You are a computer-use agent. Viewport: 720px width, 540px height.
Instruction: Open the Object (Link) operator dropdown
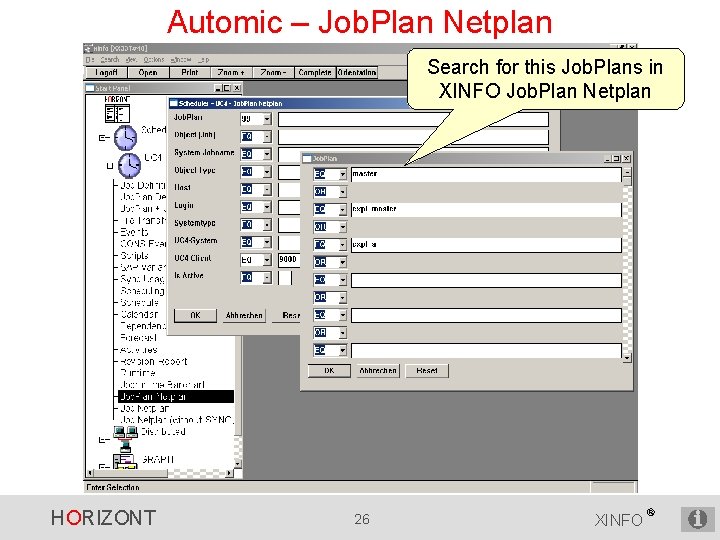click(x=267, y=136)
